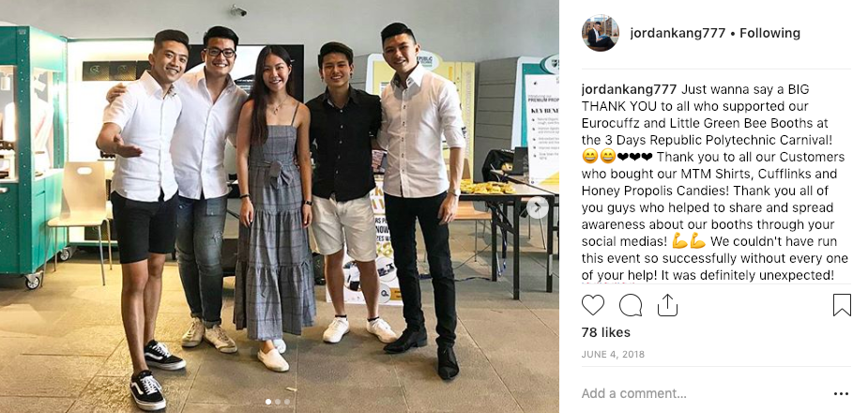Screen dimensions: 868x413
Task: View the 78 likes list
Action: 605,332
